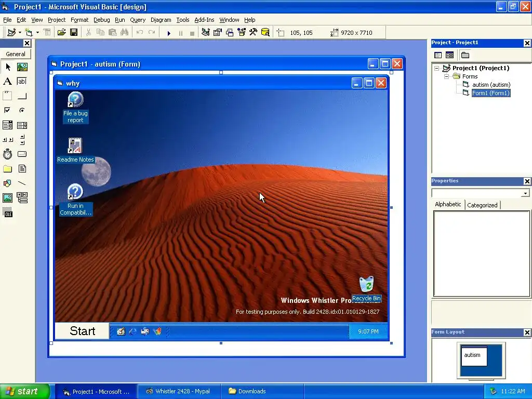Click the General tab of the toolbox

[x=15, y=54]
